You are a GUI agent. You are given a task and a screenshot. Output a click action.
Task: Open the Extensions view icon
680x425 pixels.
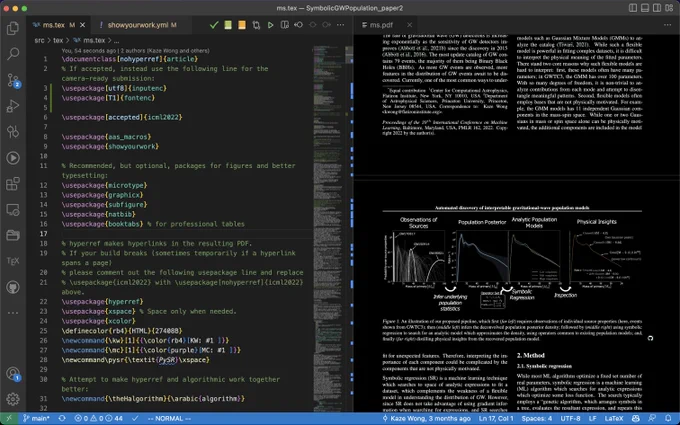[x=13, y=184]
